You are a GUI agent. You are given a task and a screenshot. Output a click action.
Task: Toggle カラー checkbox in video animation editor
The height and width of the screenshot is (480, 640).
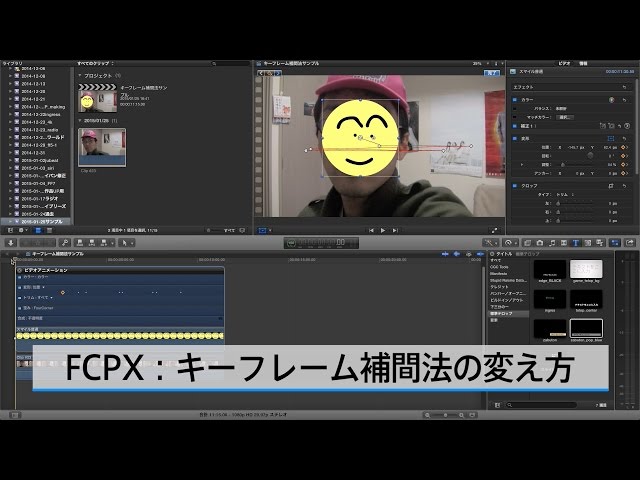20,277
